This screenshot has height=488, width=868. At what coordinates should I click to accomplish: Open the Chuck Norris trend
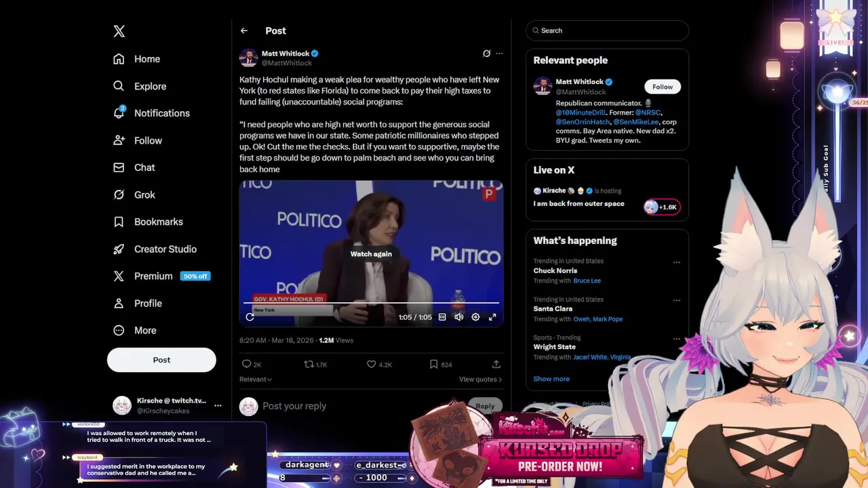point(555,270)
